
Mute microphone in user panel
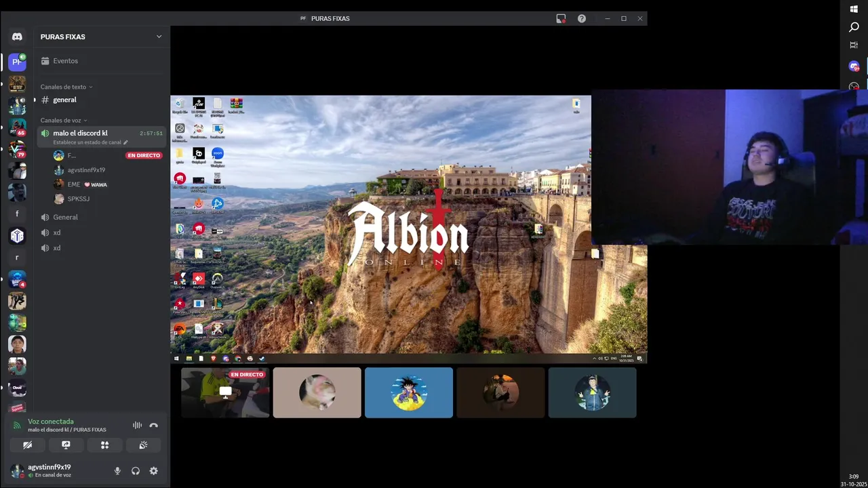coord(117,470)
